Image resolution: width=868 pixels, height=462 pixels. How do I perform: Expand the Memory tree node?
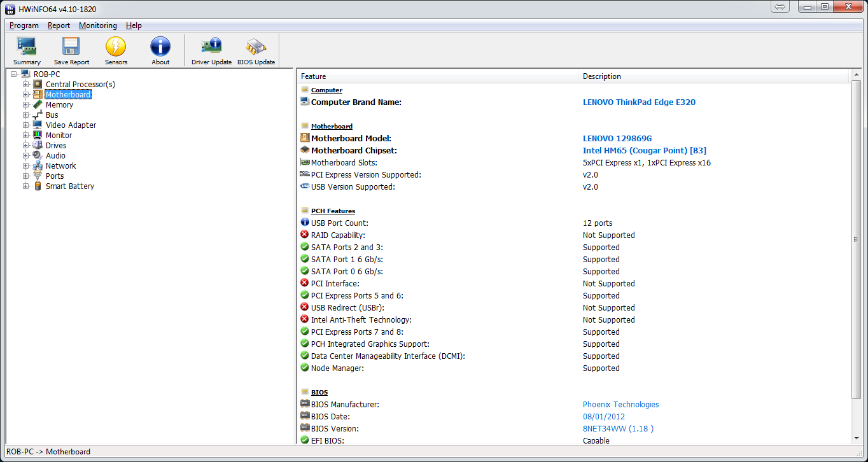[26, 104]
